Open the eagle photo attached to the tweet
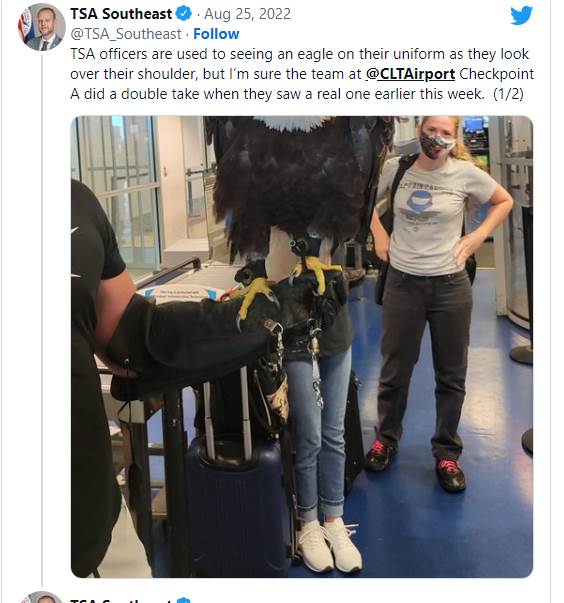 (302, 346)
